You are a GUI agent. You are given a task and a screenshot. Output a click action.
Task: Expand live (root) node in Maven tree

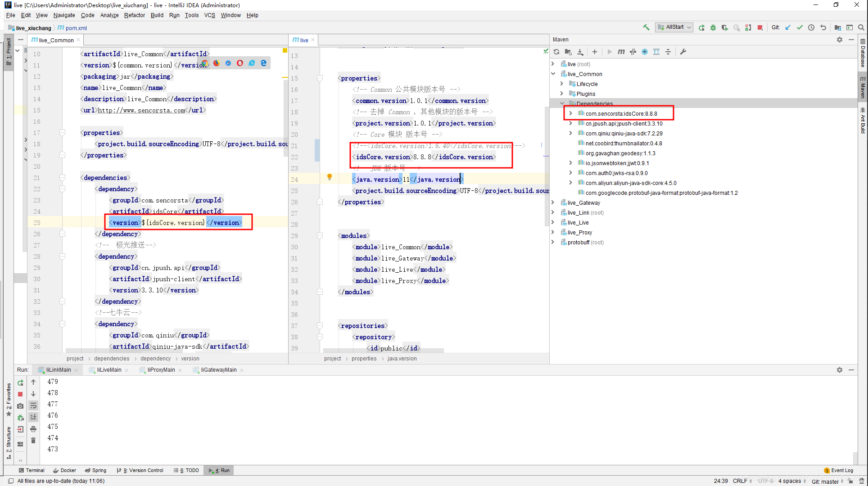coord(553,64)
